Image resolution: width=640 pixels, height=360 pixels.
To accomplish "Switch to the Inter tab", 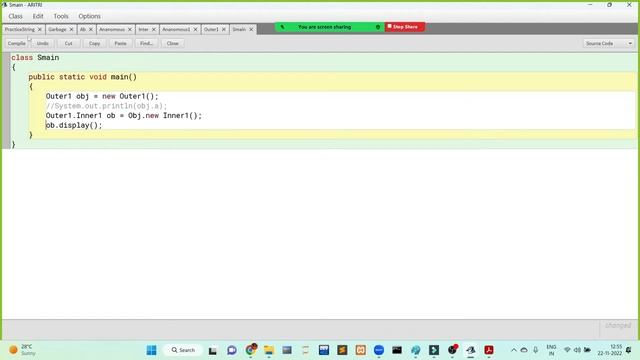I will (x=143, y=29).
